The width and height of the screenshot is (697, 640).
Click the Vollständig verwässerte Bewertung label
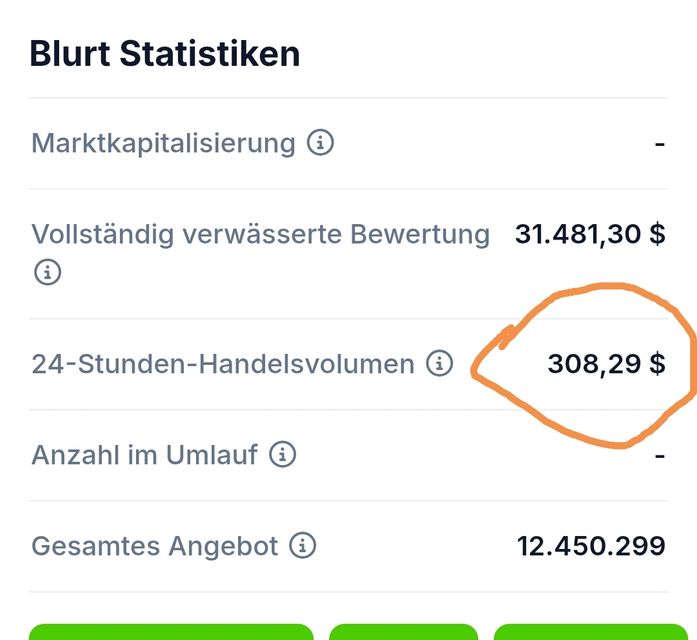(260, 234)
